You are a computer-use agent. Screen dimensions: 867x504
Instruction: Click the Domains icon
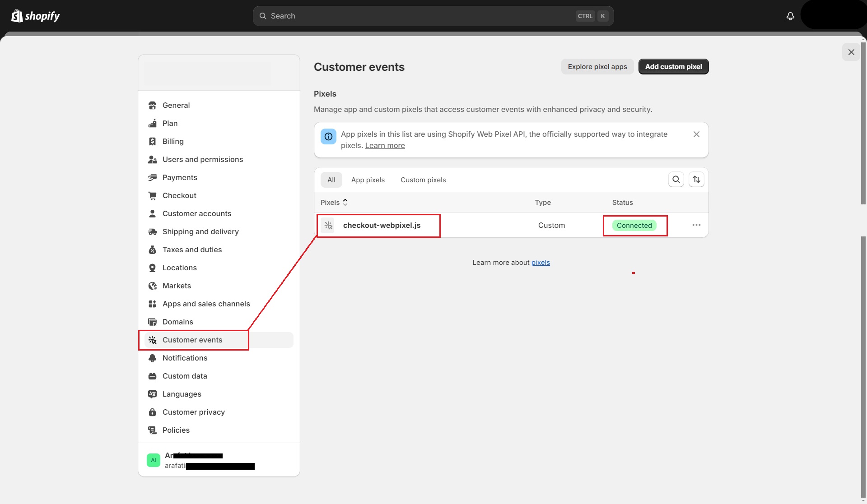(153, 322)
